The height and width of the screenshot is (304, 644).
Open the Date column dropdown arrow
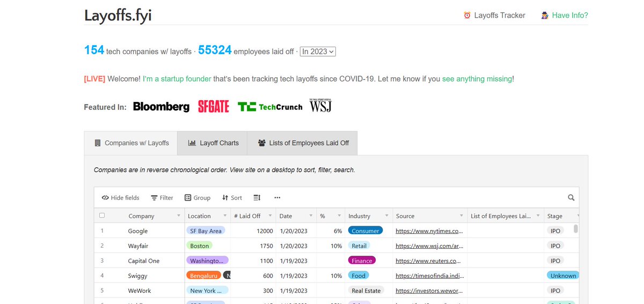coord(311,216)
